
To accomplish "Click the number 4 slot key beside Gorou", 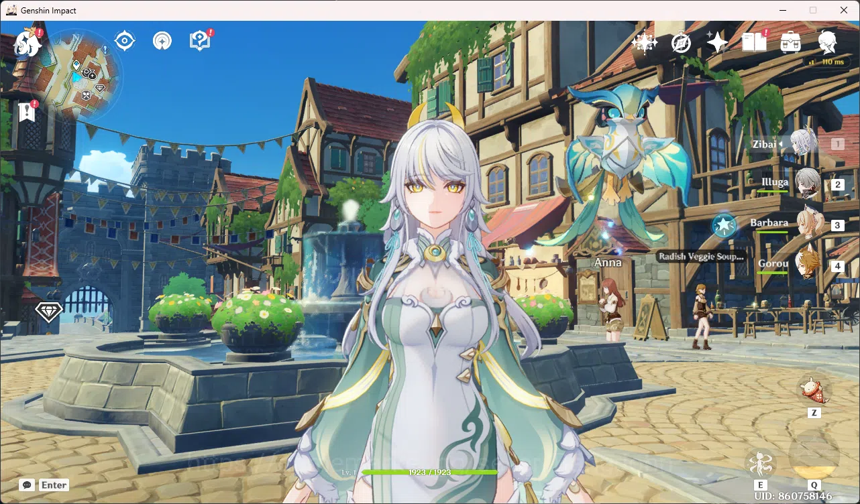I will click(837, 266).
